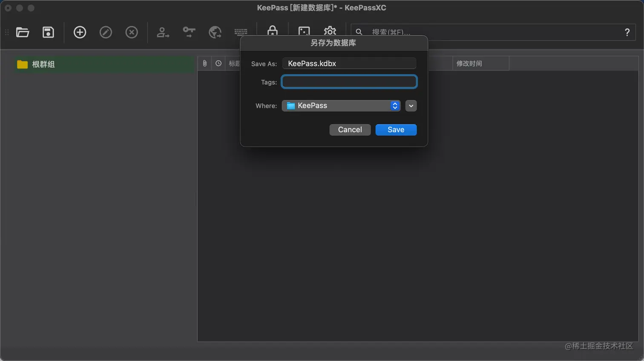Confirm with the Save button
Viewport: 644px width, 361px height.
(396, 130)
